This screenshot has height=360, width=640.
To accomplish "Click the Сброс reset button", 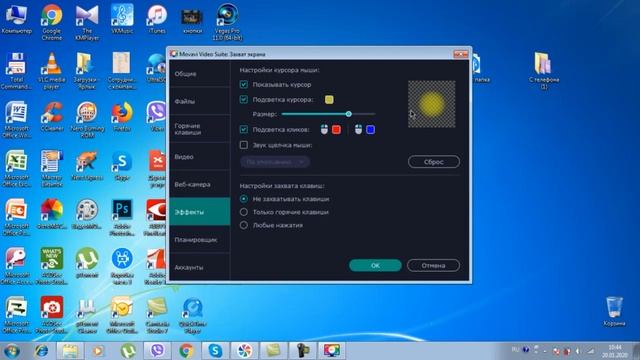I will pyautogui.click(x=433, y=162).
